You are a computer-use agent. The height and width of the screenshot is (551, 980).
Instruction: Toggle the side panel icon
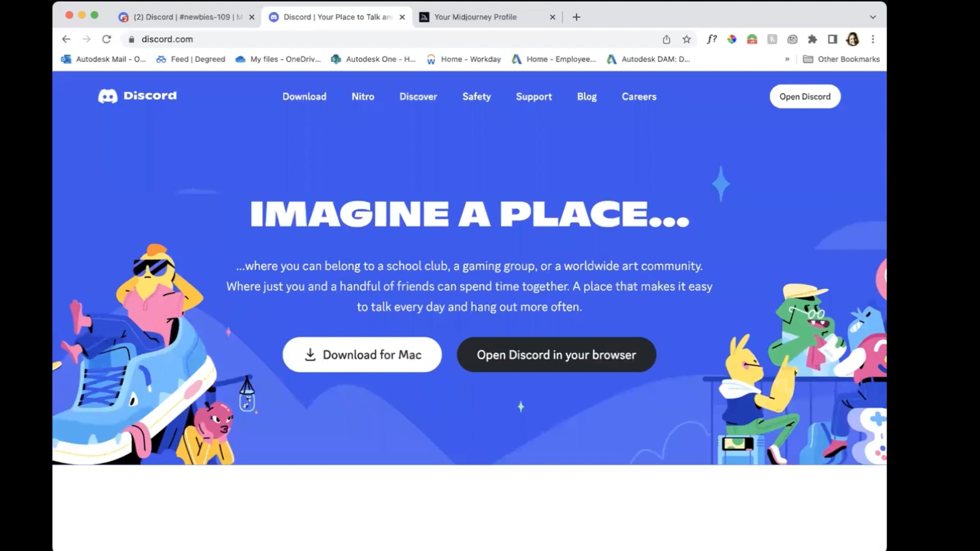832,39
